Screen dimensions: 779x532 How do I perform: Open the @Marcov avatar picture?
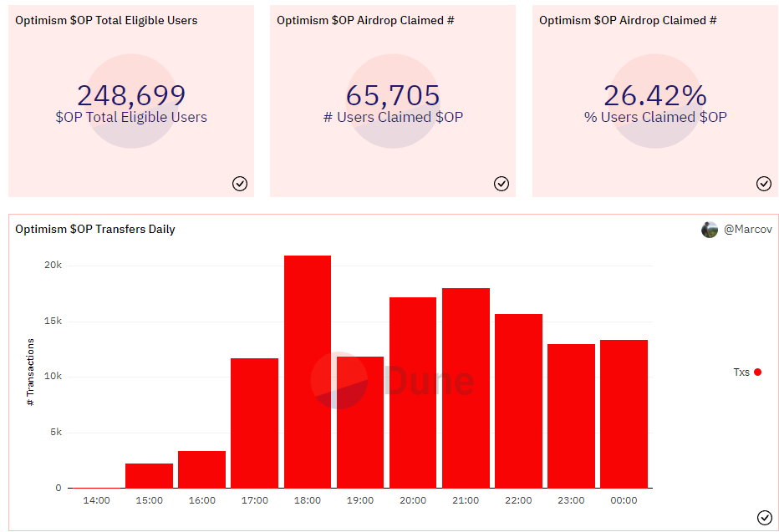pos(710,230)
